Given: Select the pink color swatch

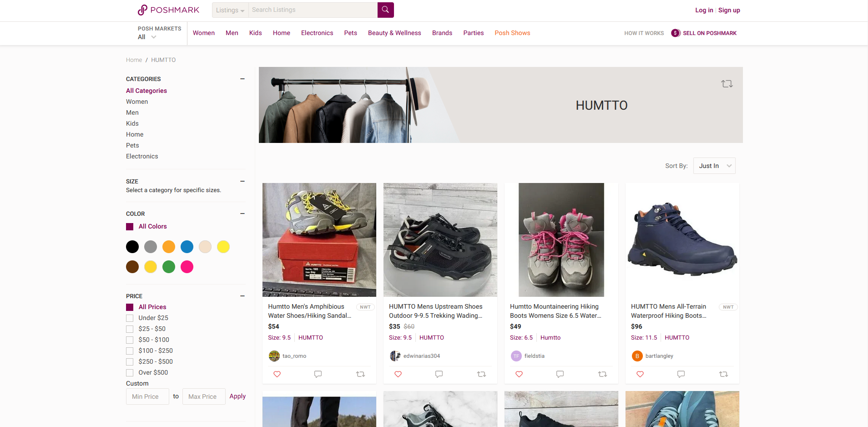Looking at the screenshot, I should [187, 267].
